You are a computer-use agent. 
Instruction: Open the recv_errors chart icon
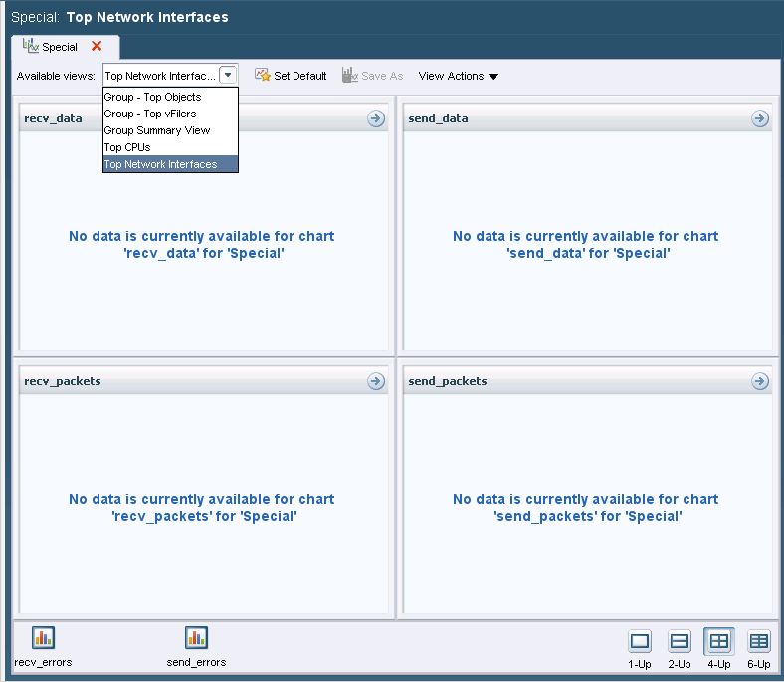pyautogui.click(x=43, y=637)
